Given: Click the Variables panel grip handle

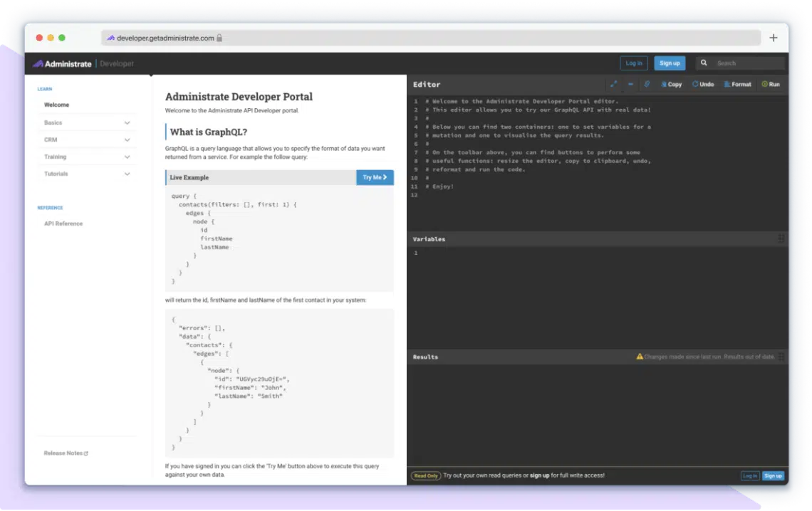Looking at the screenshot, I should (x=781, y=238).
